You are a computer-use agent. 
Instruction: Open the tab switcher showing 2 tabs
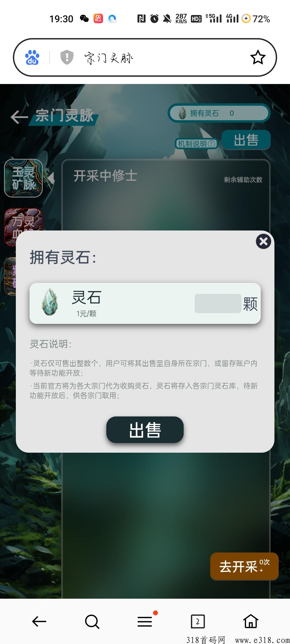[x=198, y=621]
